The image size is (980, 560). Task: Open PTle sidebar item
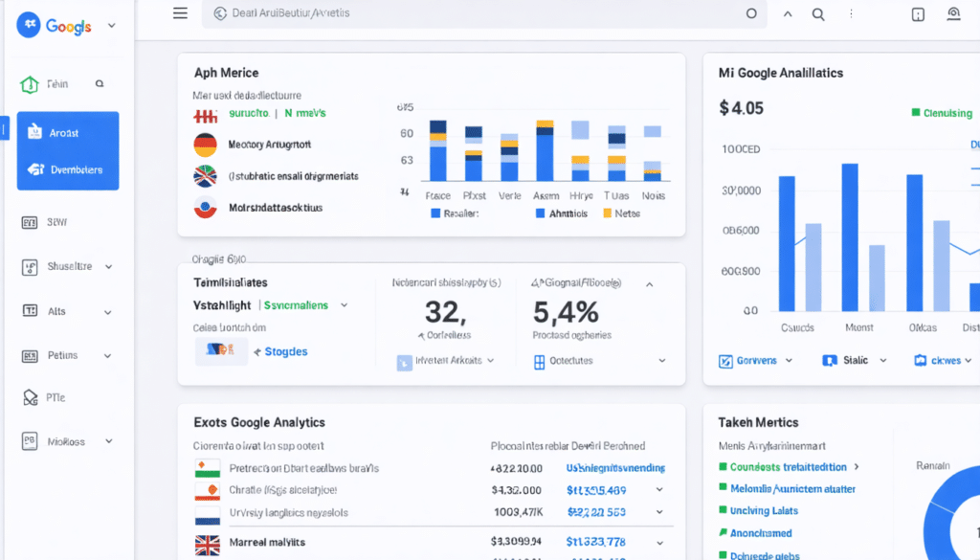(x=44, y=397)
